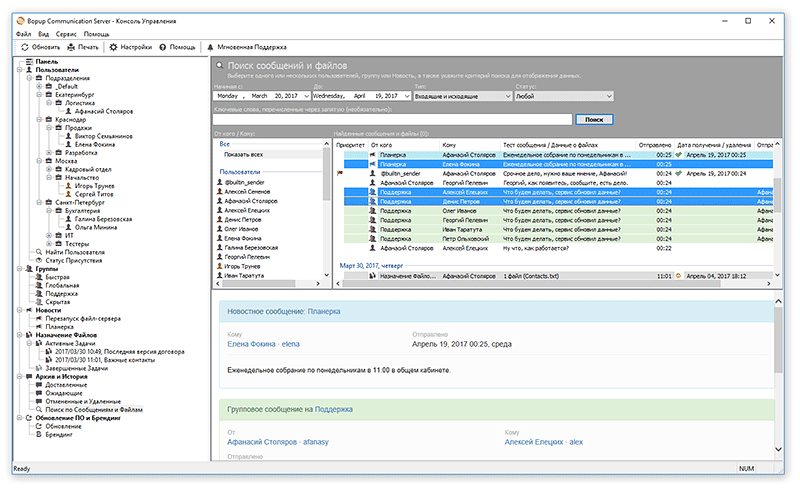Screen dimensions: 800x489
Task: Open the Перезапуск файл-сервера news item
Action: [84, 317]
